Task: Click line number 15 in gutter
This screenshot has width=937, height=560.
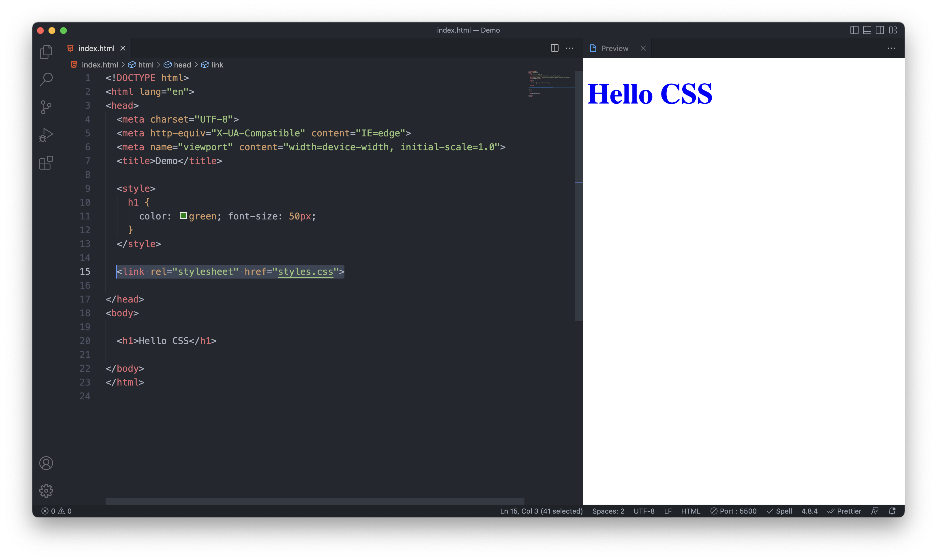Action: point(85,272)
